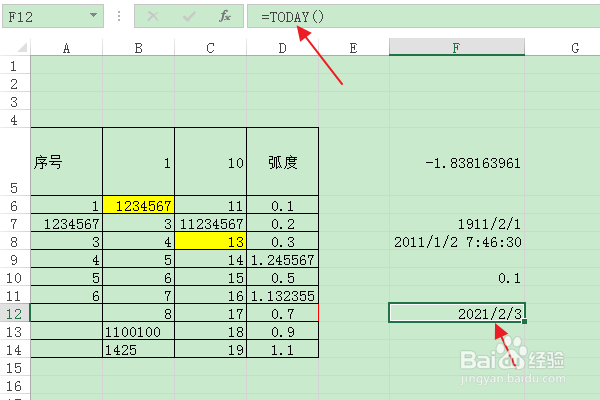Click the cell containing 1425
The width and height of the screenshot is (600, 400).
click(x=139, y=349)
